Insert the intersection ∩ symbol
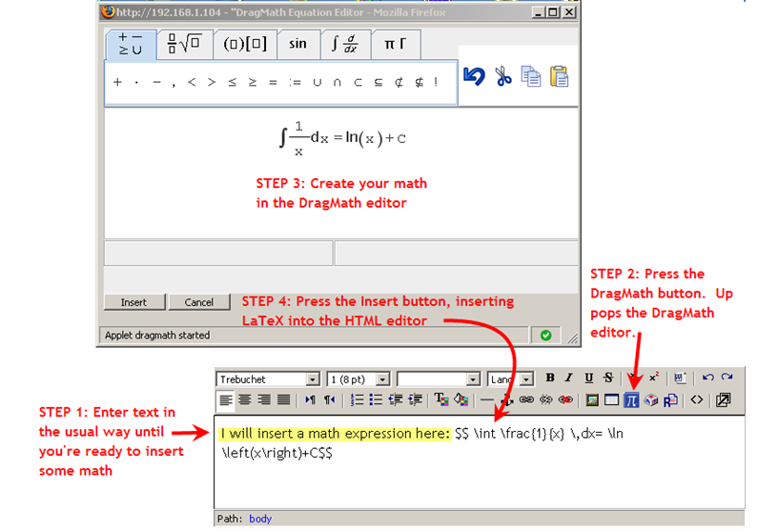The height and width of the screenshot is (532, 758). coord(337,83)
